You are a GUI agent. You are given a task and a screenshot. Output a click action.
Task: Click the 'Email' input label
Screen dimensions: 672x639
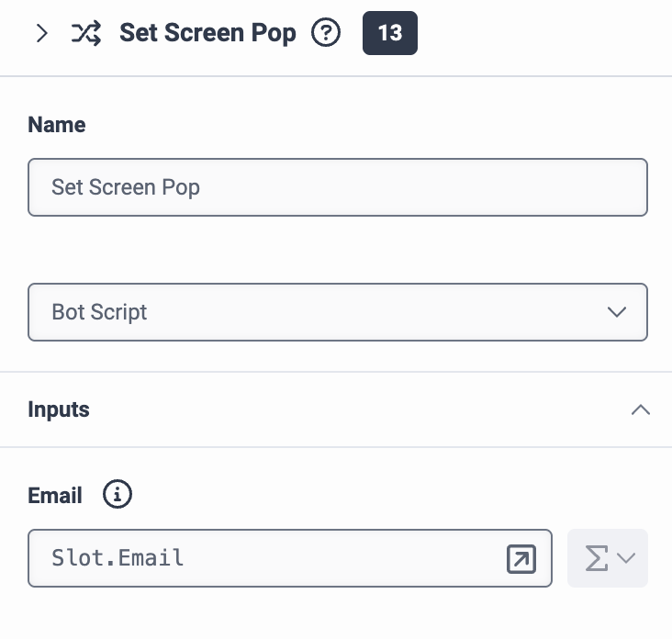pos(55,496)
